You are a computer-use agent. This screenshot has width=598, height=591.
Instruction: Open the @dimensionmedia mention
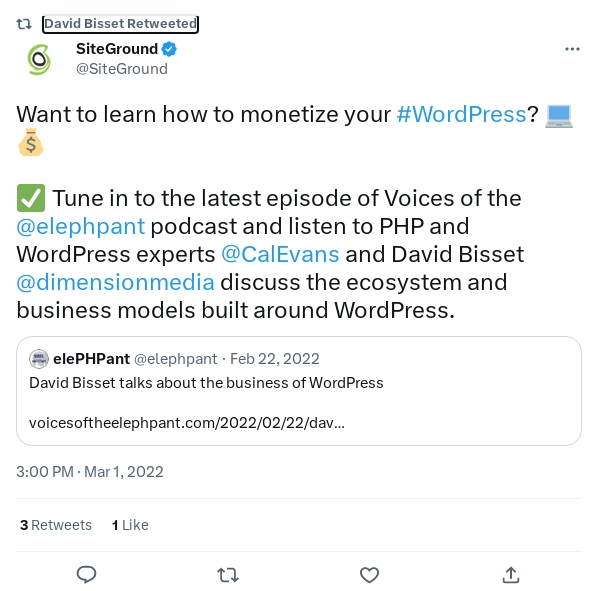pos(115,283)
